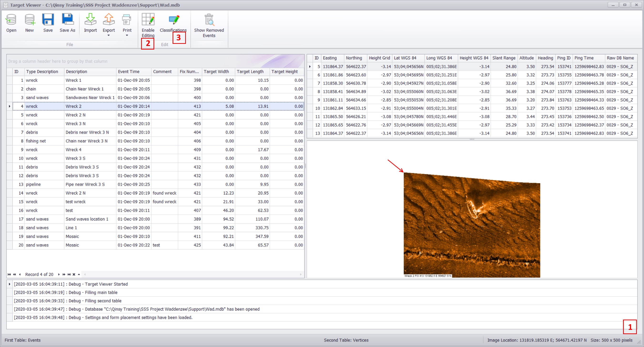Expand the Export dropdown arrow

(x=108, y=35)
